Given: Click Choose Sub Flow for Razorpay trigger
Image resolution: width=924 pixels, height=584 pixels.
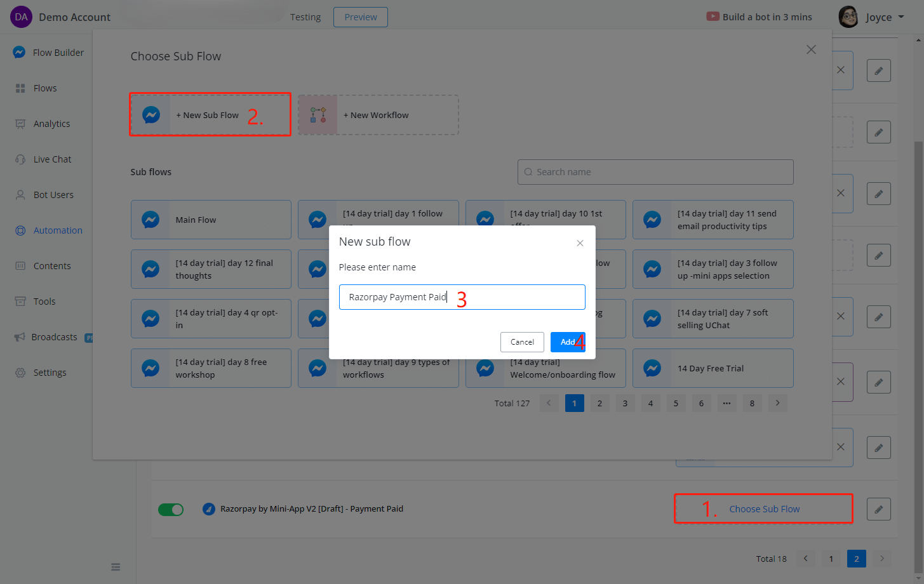Looking at the screenshot, I should pyautogui.click(x=764, y=509).
